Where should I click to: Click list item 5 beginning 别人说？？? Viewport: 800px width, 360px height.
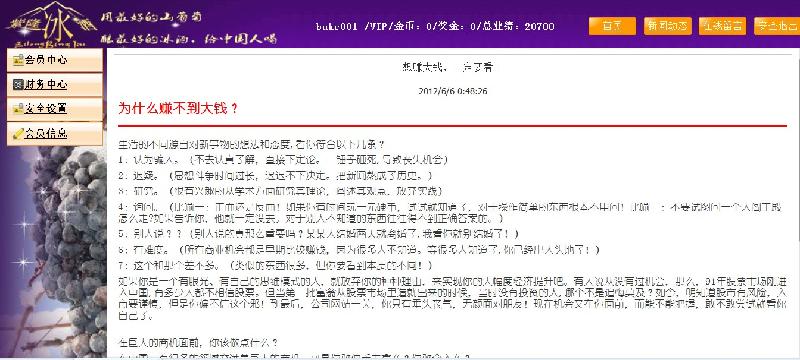point(318,234)
